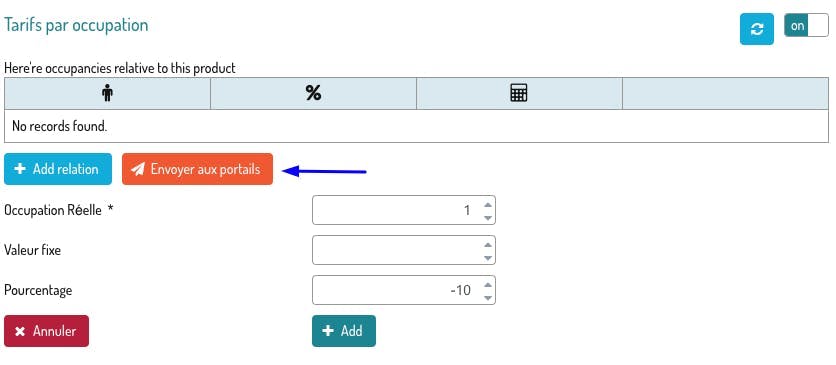Toggle the on switch off

coord(806,26)
